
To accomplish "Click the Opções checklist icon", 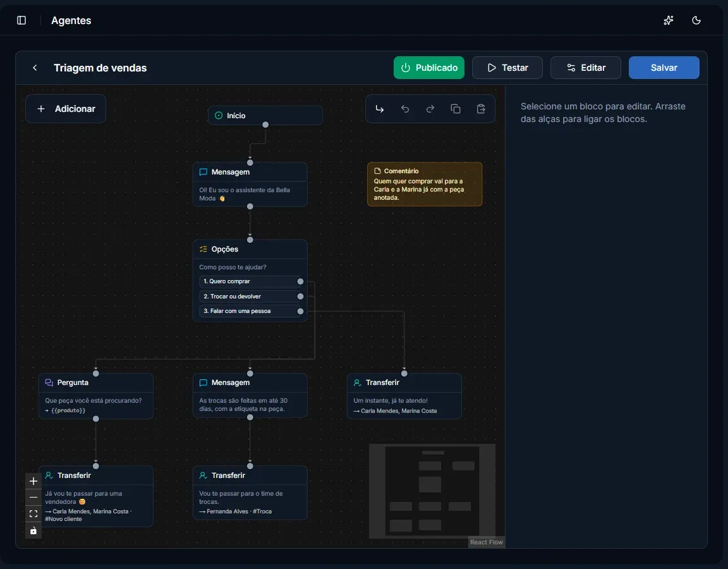I will click(x=203, y=249).
